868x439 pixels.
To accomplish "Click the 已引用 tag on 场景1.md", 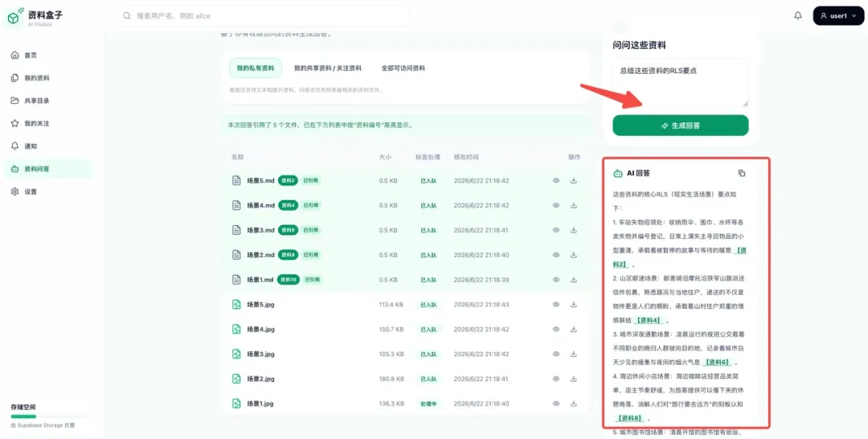I will pos(313,280).
